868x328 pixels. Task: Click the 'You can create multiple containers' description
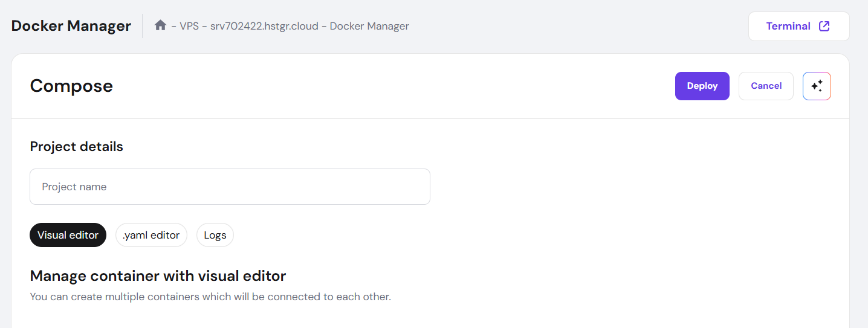(x=210, y=297)
